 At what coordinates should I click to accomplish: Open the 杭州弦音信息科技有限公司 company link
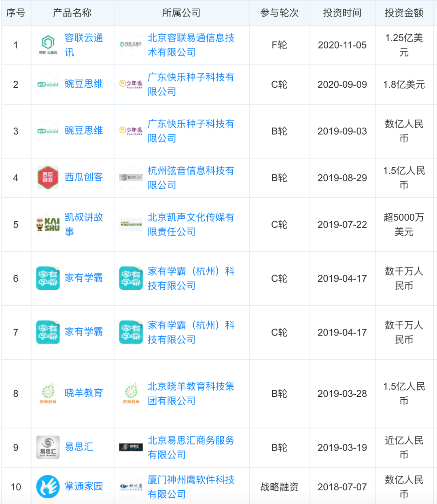point(191,178)
